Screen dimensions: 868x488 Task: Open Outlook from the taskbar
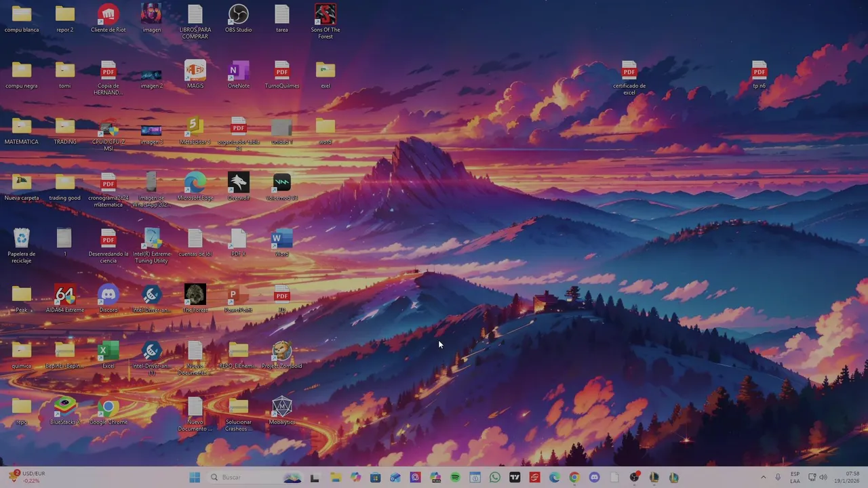[x=395, y=477]
